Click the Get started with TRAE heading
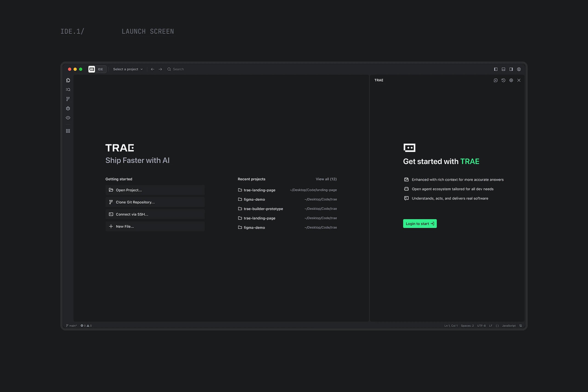Image resolution: width=588 pixels, height=392 pixels. (x=441, y=161)
